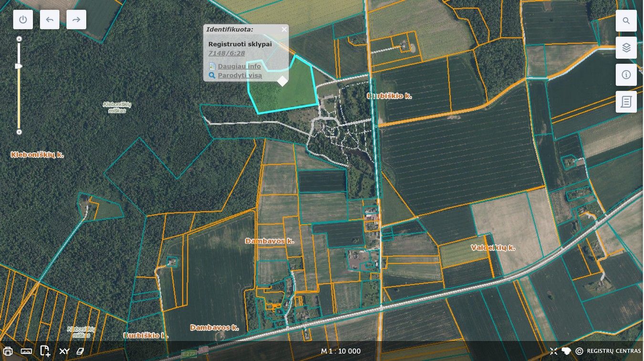
Task: Open the legend document panel
Action: tap(626, 102)
